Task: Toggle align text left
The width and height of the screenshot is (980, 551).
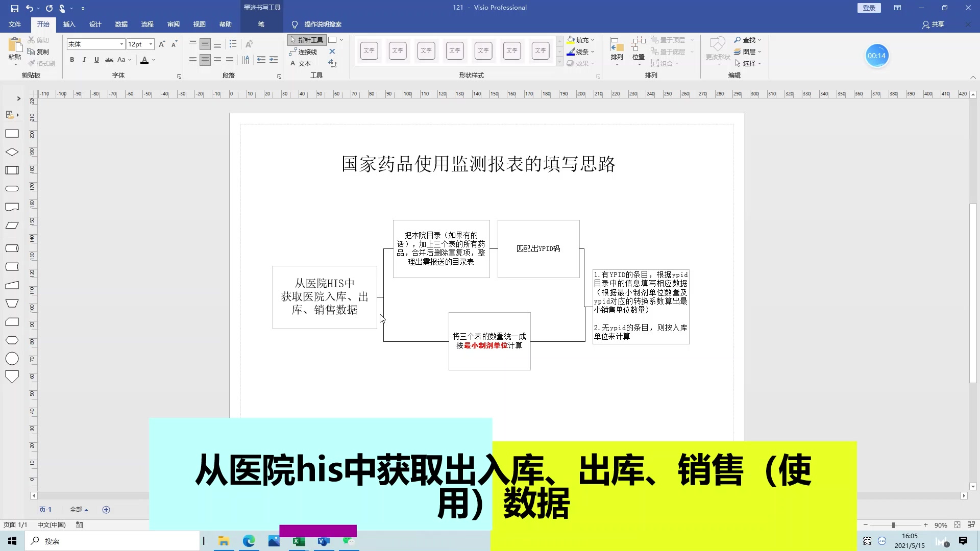Action: (x=192, y=60)
